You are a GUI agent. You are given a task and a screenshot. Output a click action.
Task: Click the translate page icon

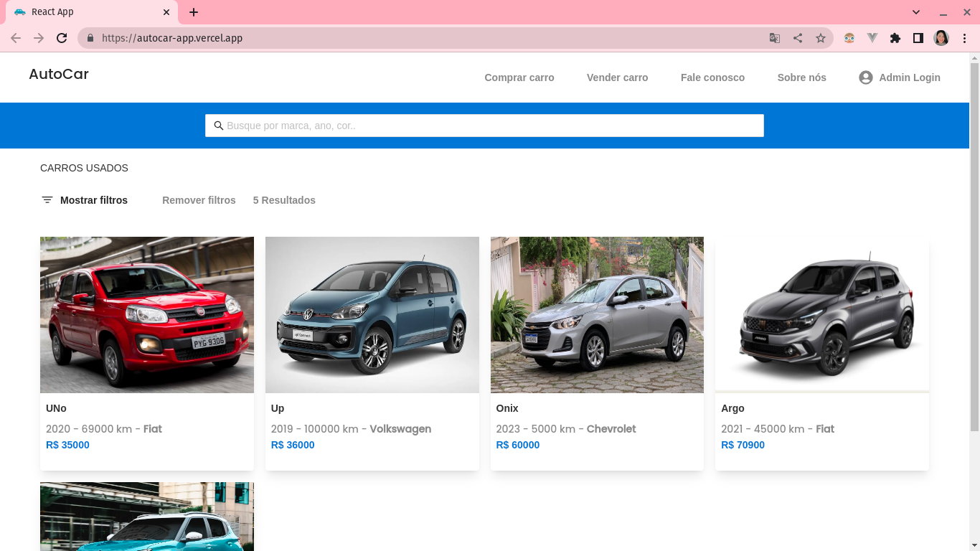pos(775,38)
